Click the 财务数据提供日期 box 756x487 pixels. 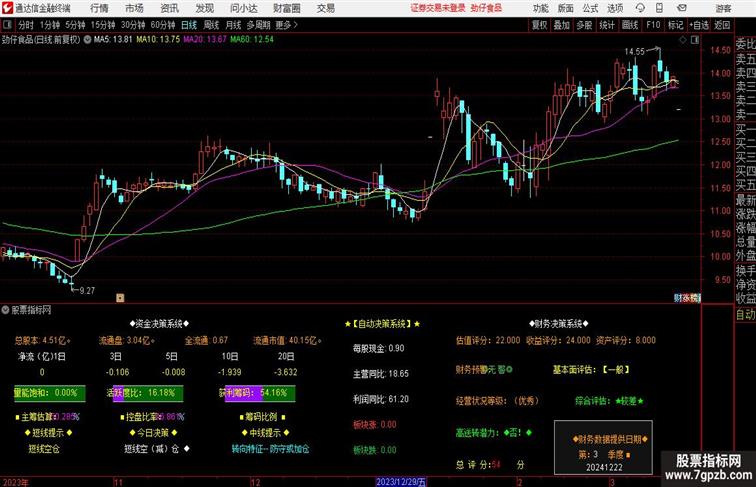tap(604, 447)
